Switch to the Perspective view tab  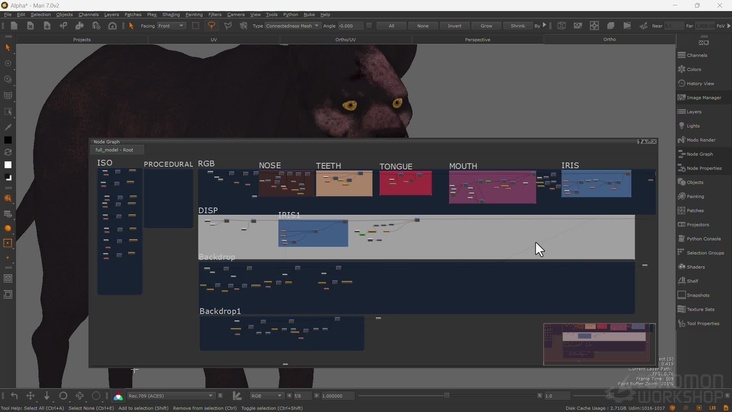tap(478, 40)
